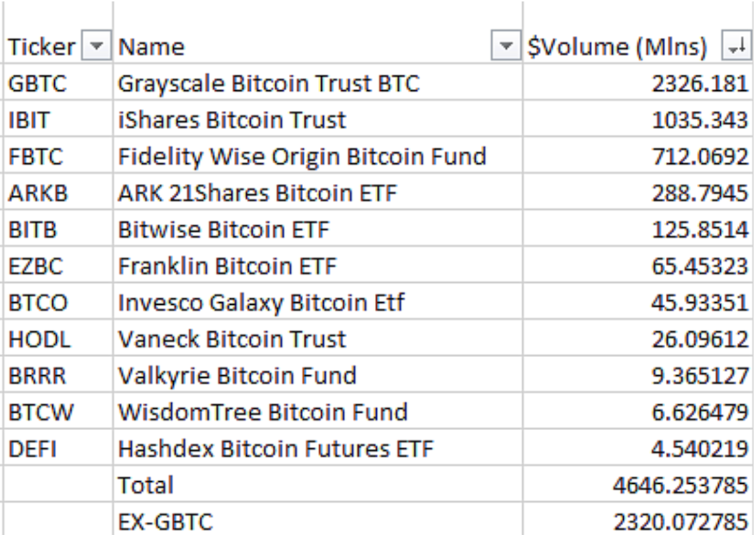756x536 pixels.
Task: Select the WisdomTree Bitcoin Fund cell
Action: [318, 411]
